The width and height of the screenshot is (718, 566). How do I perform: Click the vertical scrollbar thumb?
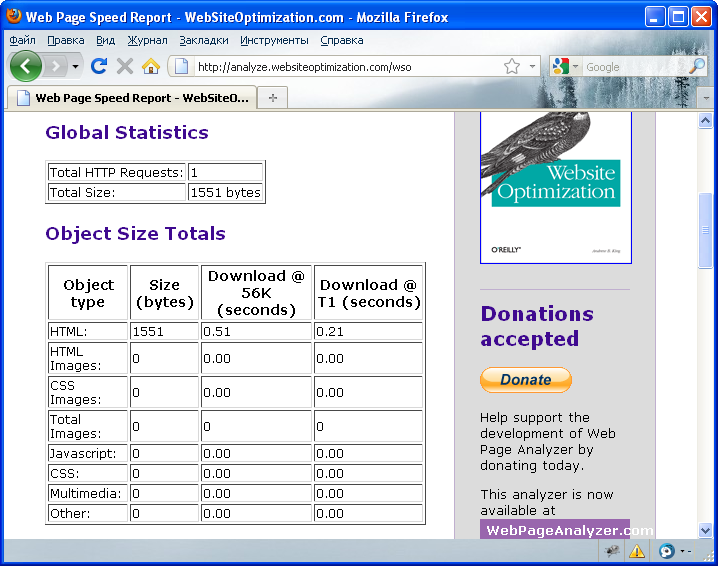[x=705, y=231]
